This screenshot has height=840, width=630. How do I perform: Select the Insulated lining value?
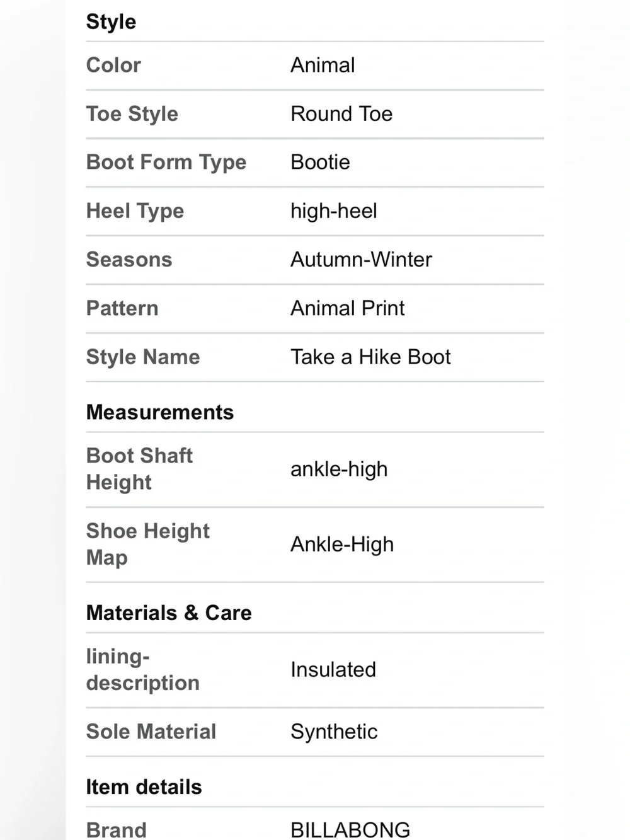click(333, 669)
